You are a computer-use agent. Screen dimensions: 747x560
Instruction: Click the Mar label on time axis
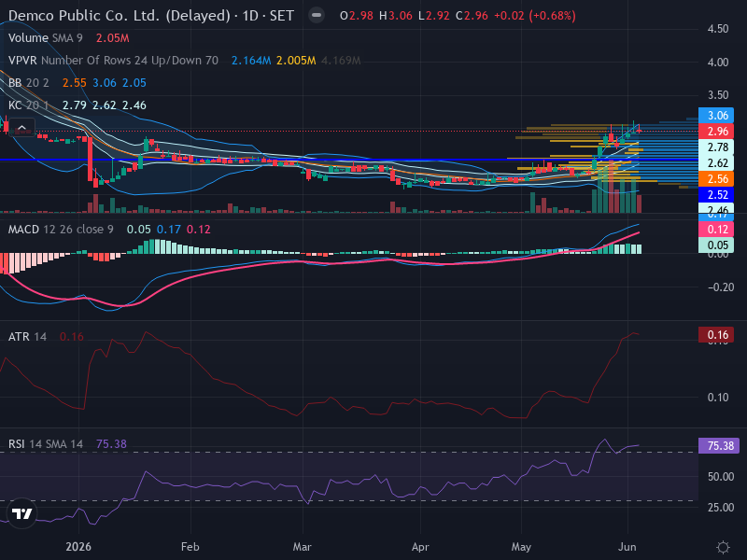coord(302,547)
